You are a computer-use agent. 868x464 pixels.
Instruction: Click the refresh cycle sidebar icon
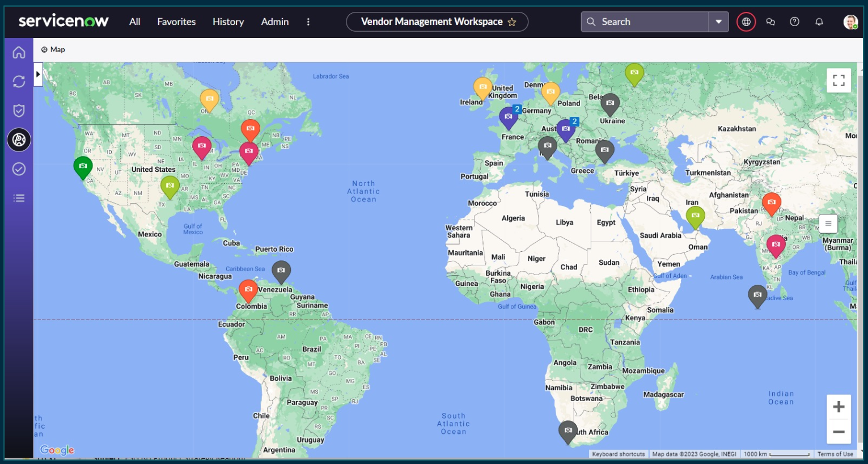coord(19,82)
